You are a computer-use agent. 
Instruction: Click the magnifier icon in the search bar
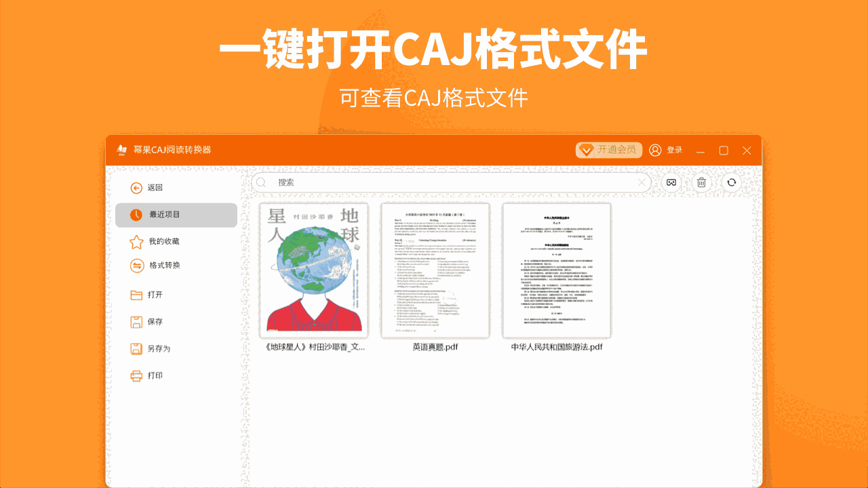click(x=261, y=182)
